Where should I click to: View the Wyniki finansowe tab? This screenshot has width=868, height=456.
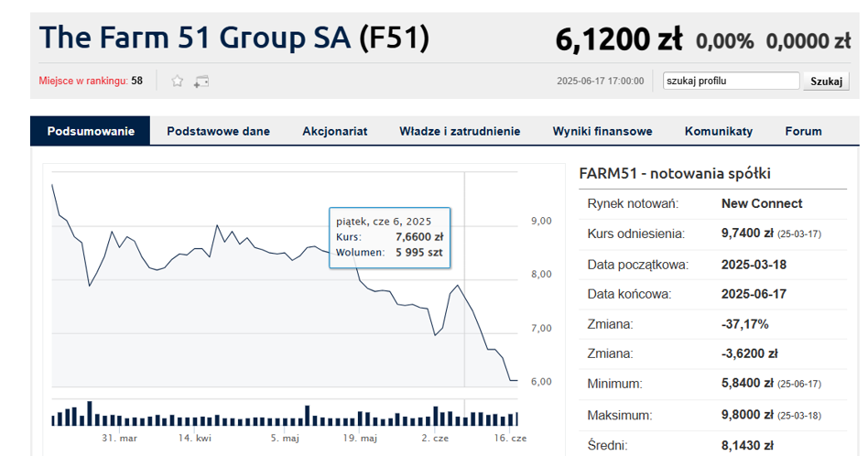602,131
